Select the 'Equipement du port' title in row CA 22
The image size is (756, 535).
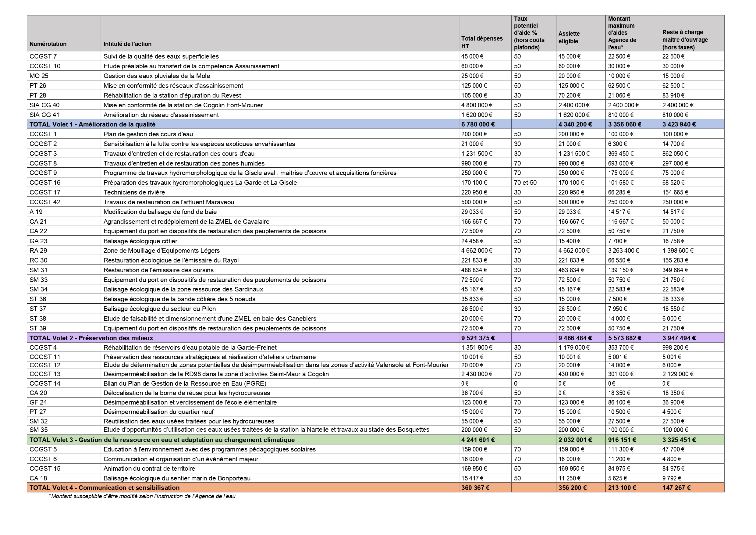pyautogui.click(x=215, y=231)
